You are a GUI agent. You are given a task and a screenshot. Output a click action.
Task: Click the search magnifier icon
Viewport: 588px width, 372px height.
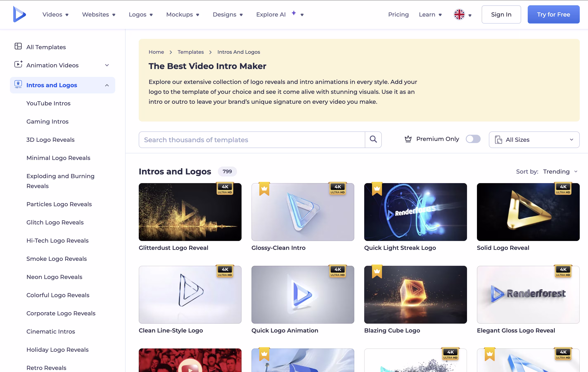pos(373,139)
